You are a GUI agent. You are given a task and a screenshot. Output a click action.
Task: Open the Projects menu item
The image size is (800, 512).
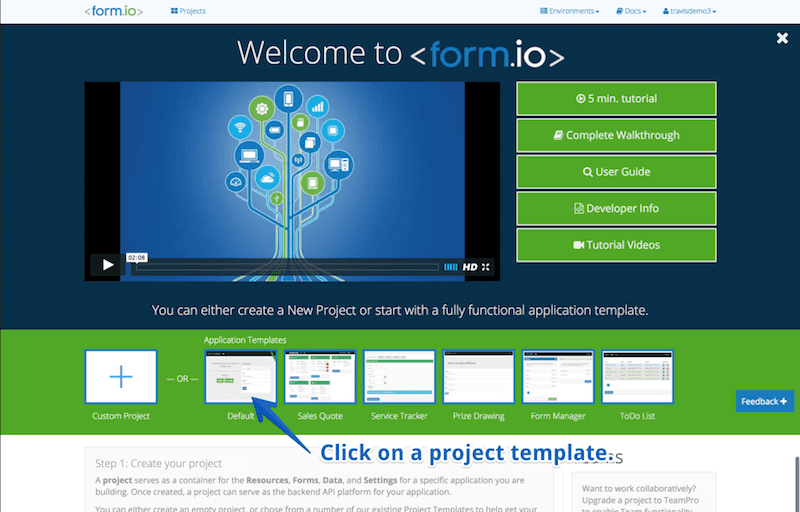tap(188, 11)
